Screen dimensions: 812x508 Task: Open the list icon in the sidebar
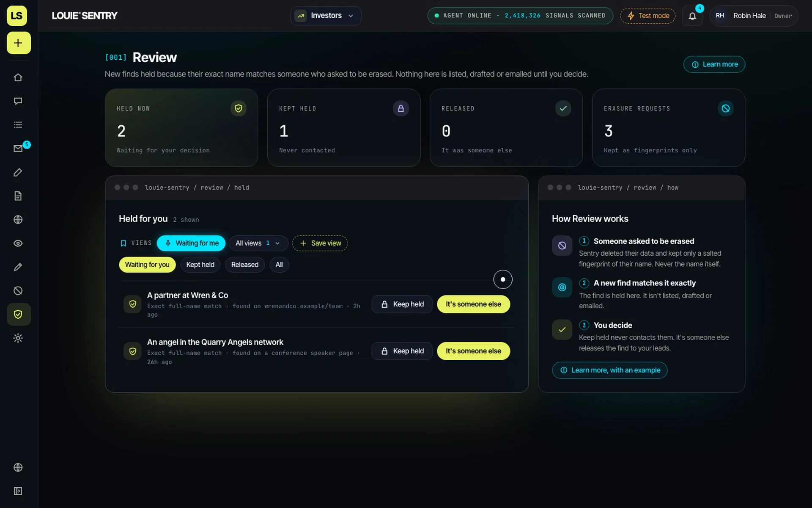(18, 125)
